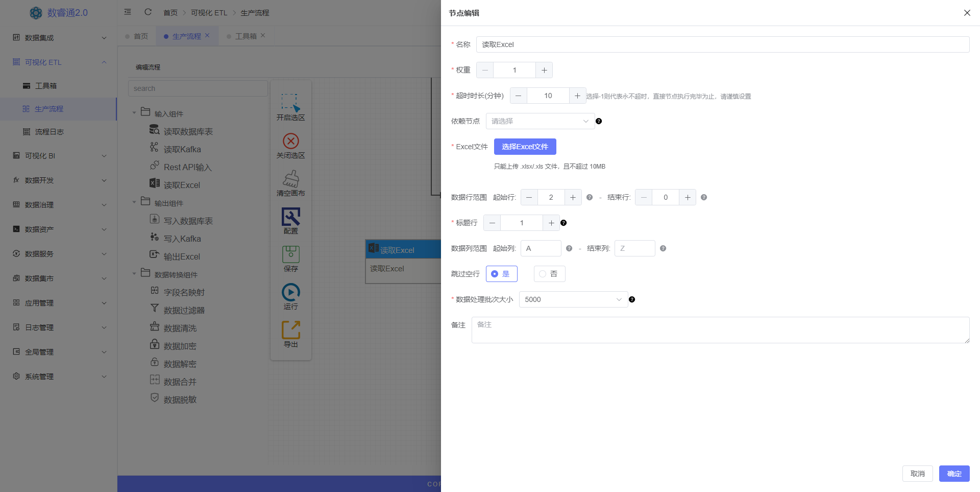Click the 导出 export icon
The image size is (980, 492).
(x=290, y=330)
